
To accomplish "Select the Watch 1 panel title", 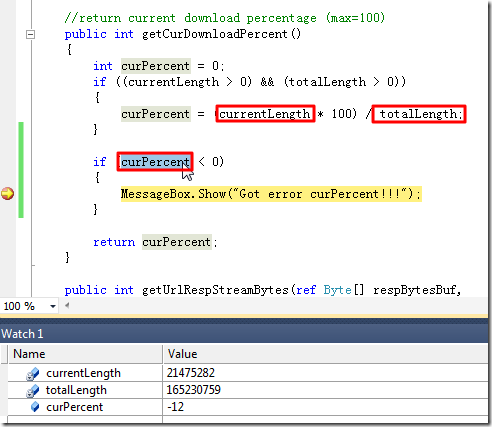I will (22, 334).
